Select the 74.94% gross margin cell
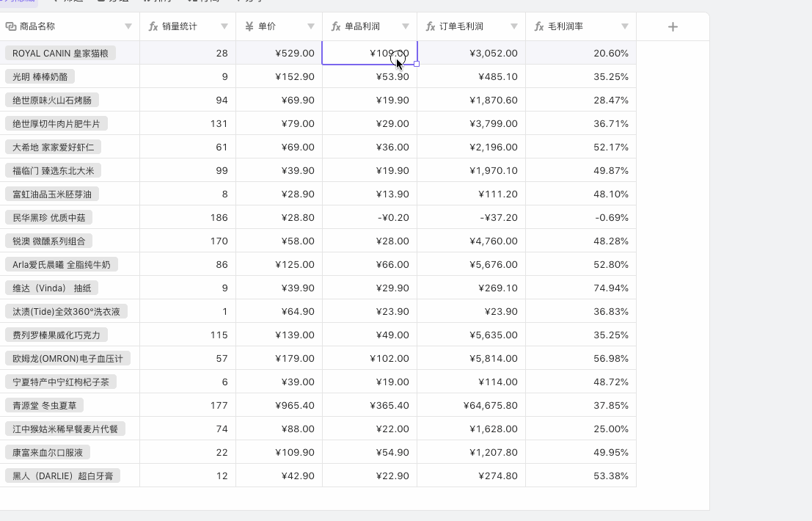This screenshot has width=812, height=521. click(580, 288)
